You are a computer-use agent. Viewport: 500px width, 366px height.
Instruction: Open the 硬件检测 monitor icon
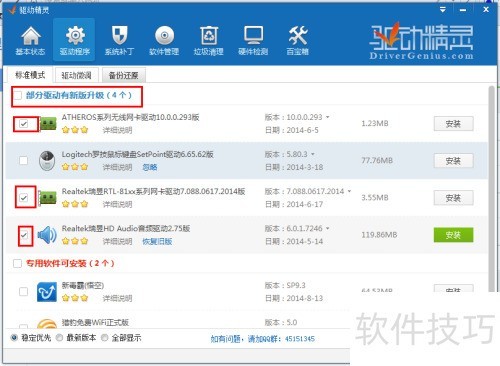(x=253, y=40)
